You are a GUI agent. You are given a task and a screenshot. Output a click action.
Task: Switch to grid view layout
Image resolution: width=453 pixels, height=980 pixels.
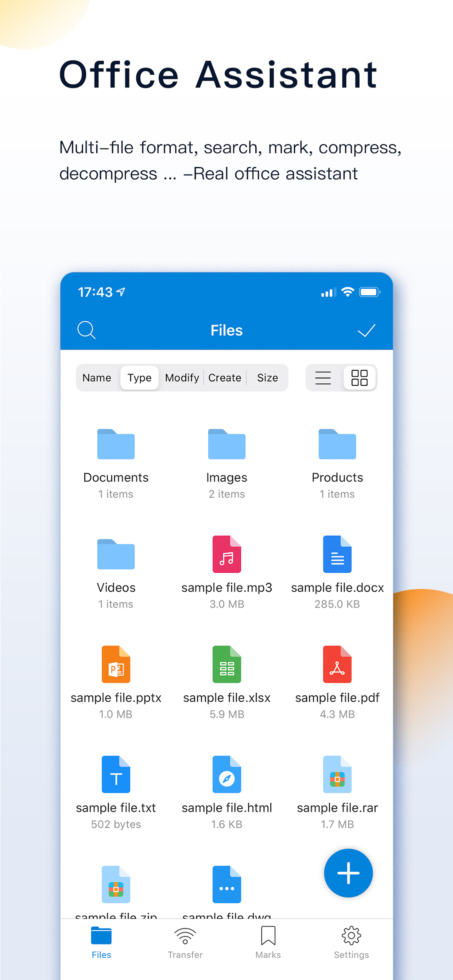click(359, 378)
